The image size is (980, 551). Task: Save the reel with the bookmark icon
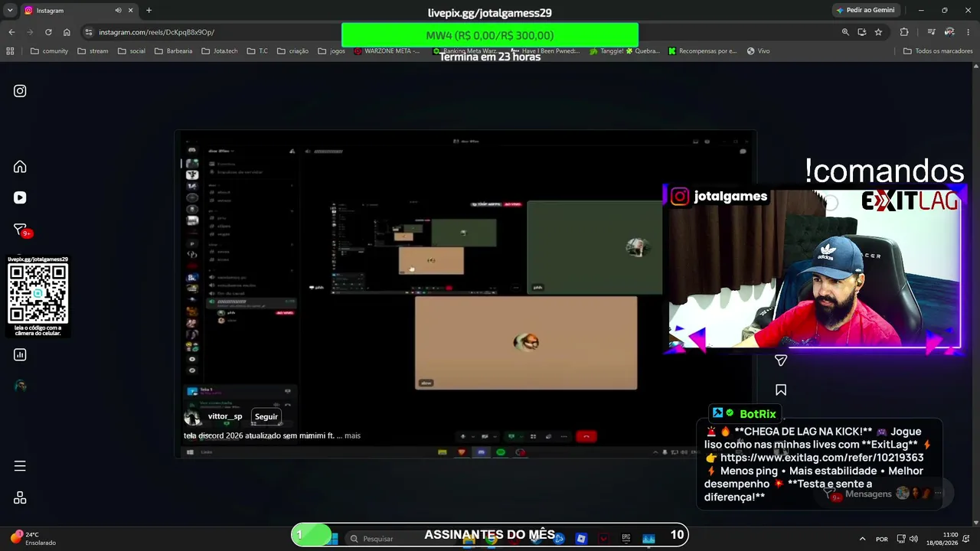point(781,390)
